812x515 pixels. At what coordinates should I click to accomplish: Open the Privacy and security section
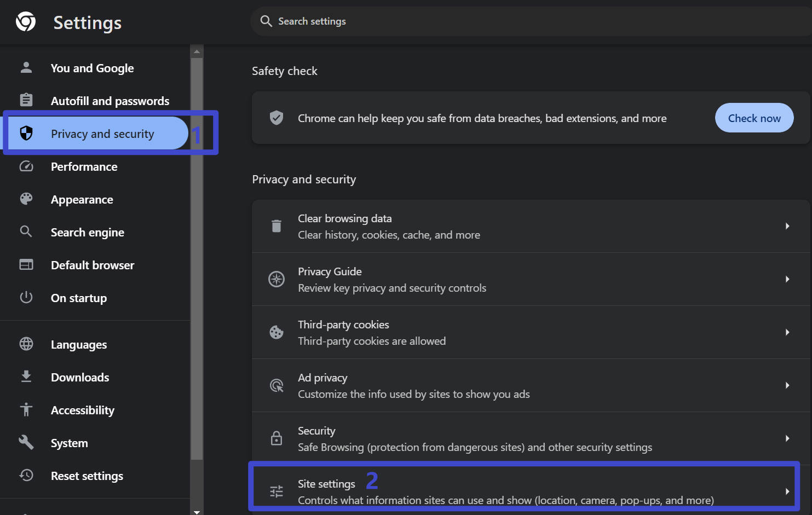[102, 133]
